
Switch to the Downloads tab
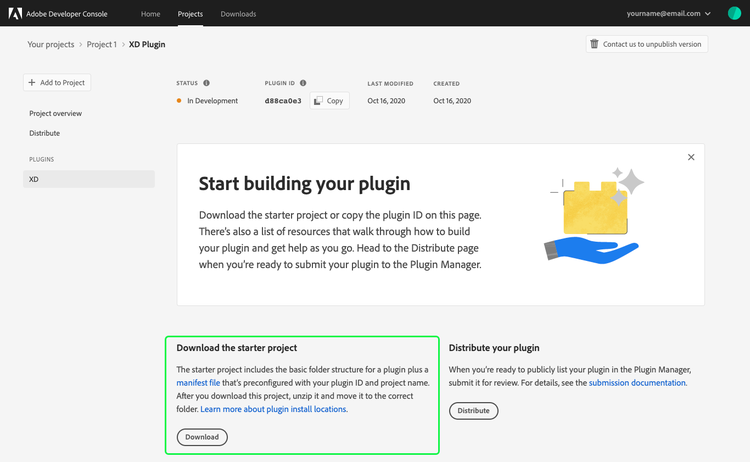[x=238, y=14]
